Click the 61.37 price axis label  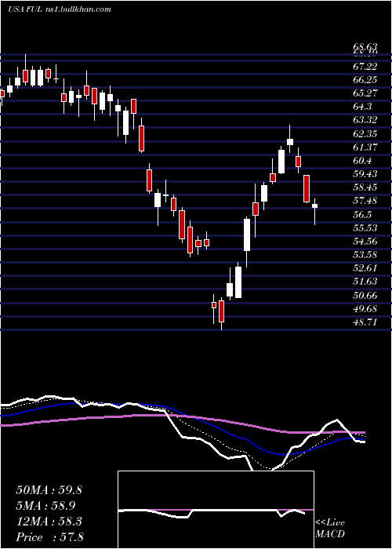pyautogui.click(x=365, y=147)
